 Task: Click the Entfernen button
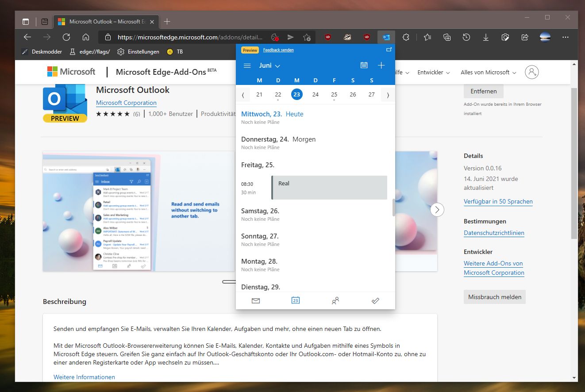484,91
